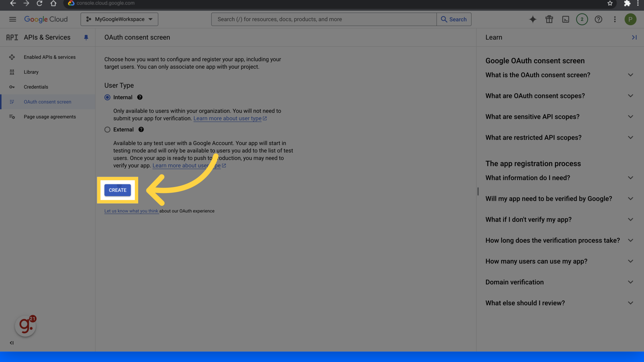Open the free trial gift icon

pyautogui.click(x=549, y=19)
